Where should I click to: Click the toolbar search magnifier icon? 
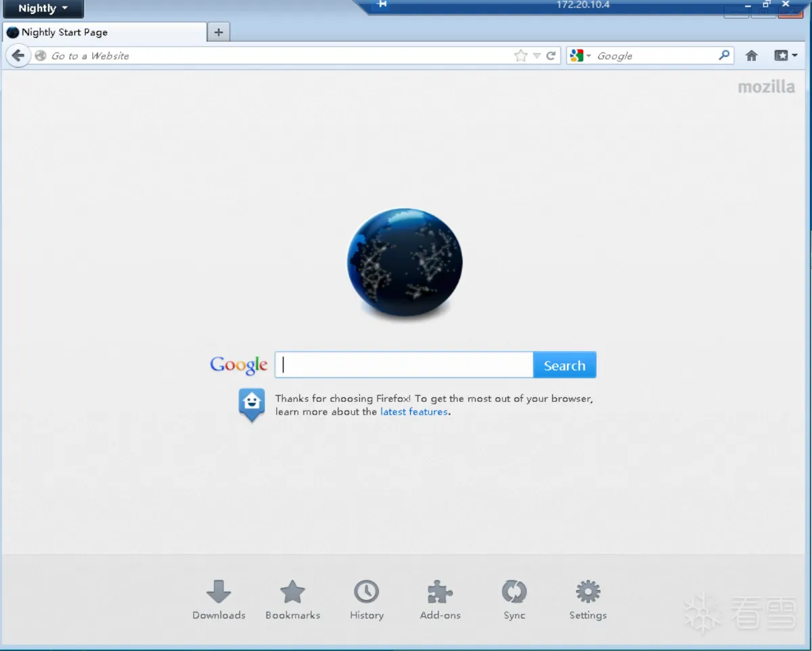point(724,55)
